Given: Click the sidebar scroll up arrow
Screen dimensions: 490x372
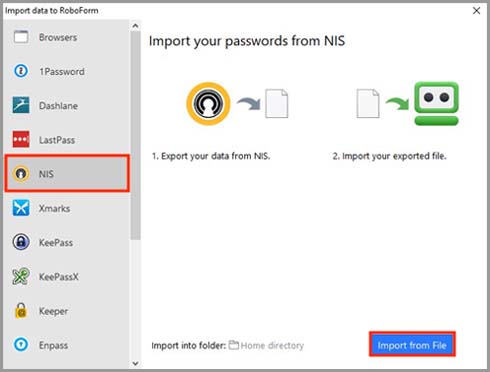Looking at the screenshot, I should [x=135, y=26].
